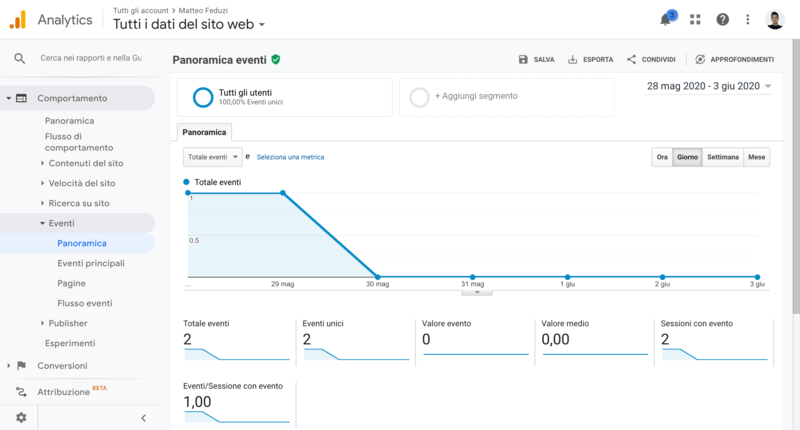Switch chart granularity to Settimana

(x=722, y=157)
